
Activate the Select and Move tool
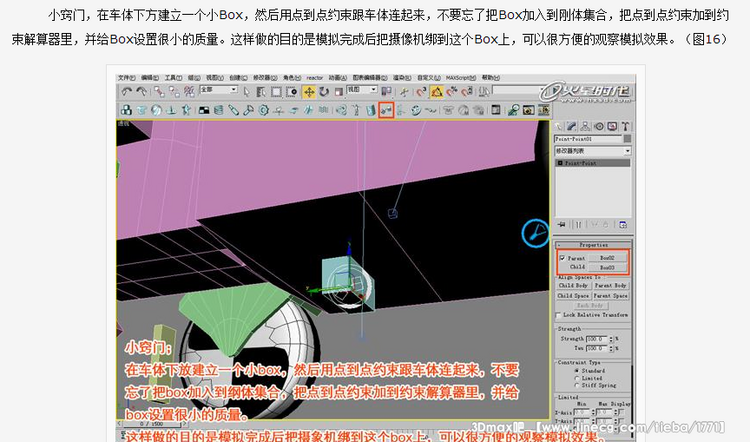pyautogui.click(x=309, y=91)
